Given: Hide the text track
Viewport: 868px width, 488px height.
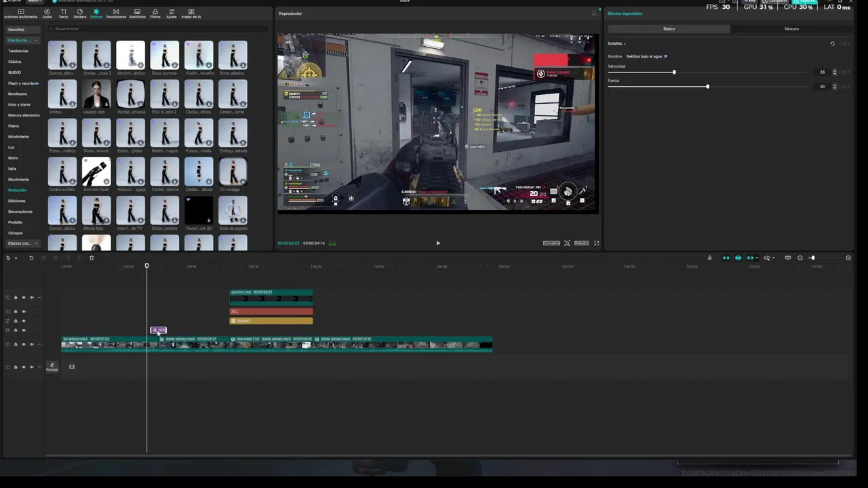Looking at the screenshot, I should pyautogui.click(x=24, y=312).
